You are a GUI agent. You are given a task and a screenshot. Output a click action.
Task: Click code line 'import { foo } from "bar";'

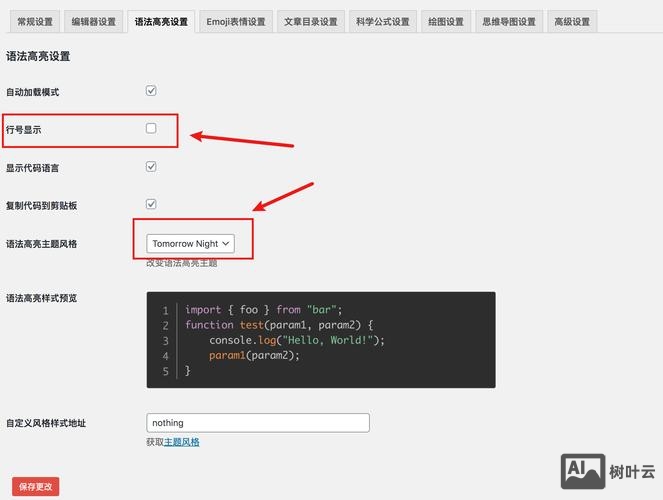[x=263, y=310]
